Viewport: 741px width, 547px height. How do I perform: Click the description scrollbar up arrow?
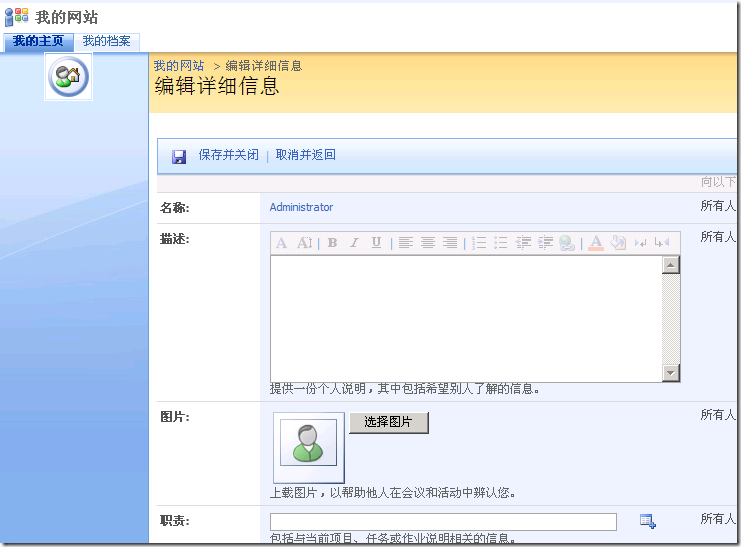[671, 265]
